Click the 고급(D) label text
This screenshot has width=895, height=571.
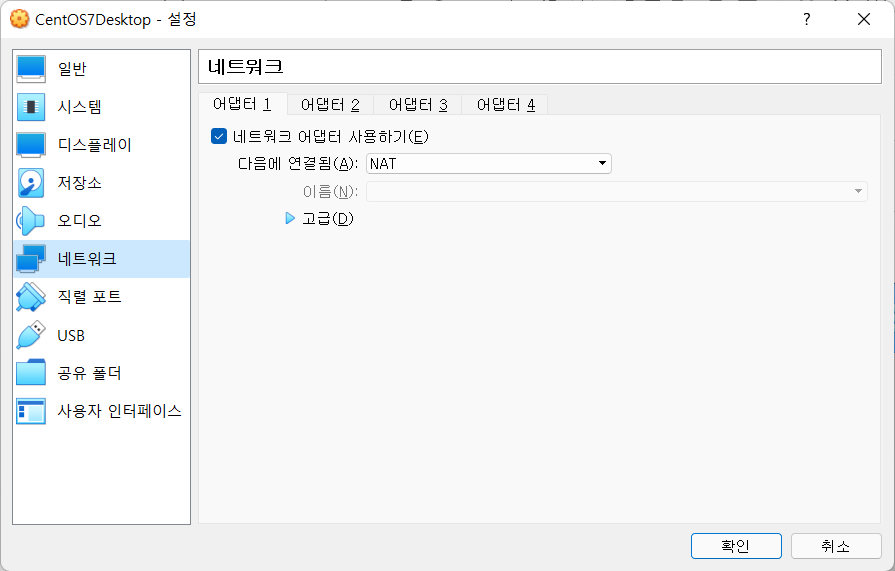click(x=328, y=219)
